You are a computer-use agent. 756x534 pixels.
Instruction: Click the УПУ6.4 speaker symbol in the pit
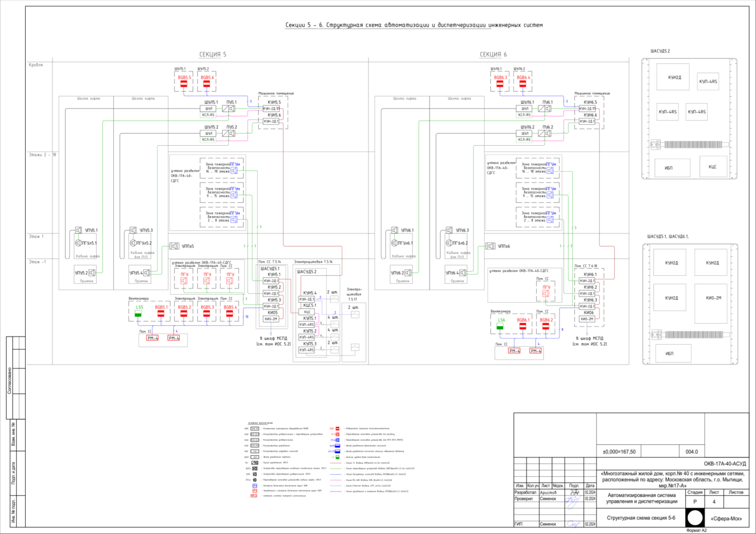point(463,273)
